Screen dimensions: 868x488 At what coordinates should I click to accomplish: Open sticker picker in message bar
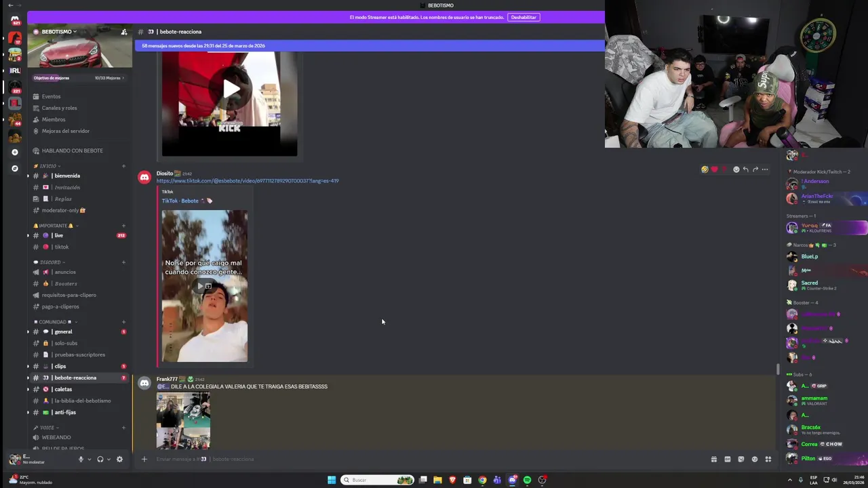tap(741, 459)
